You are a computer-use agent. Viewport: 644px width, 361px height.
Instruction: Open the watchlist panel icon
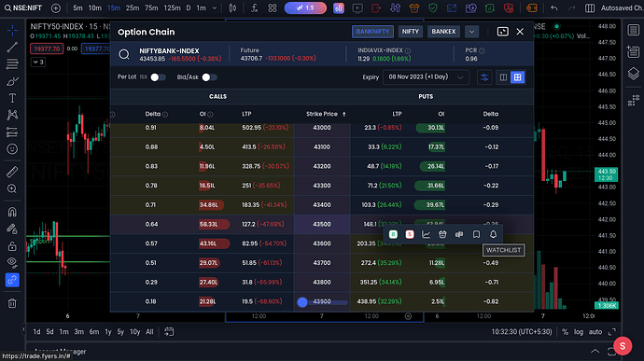(x=634, y=30)
